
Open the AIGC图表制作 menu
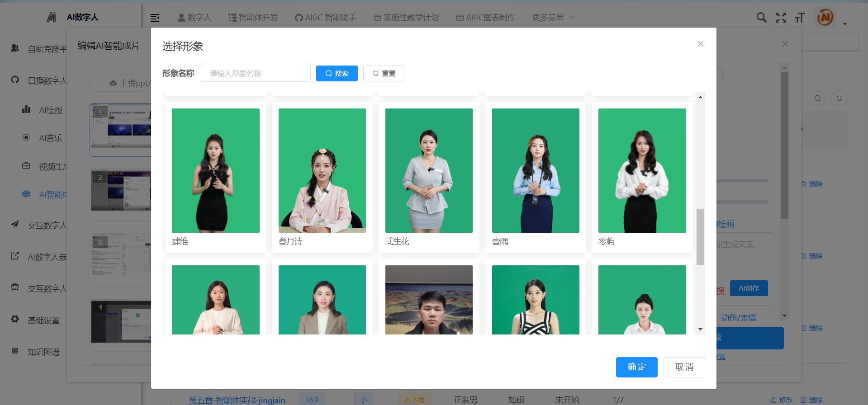[486, 18]
